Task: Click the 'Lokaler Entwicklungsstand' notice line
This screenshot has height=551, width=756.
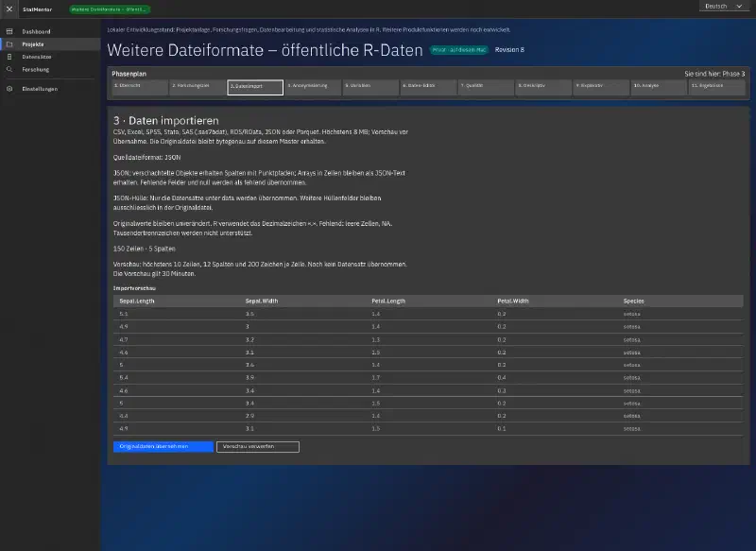Action: click(309, 30)
